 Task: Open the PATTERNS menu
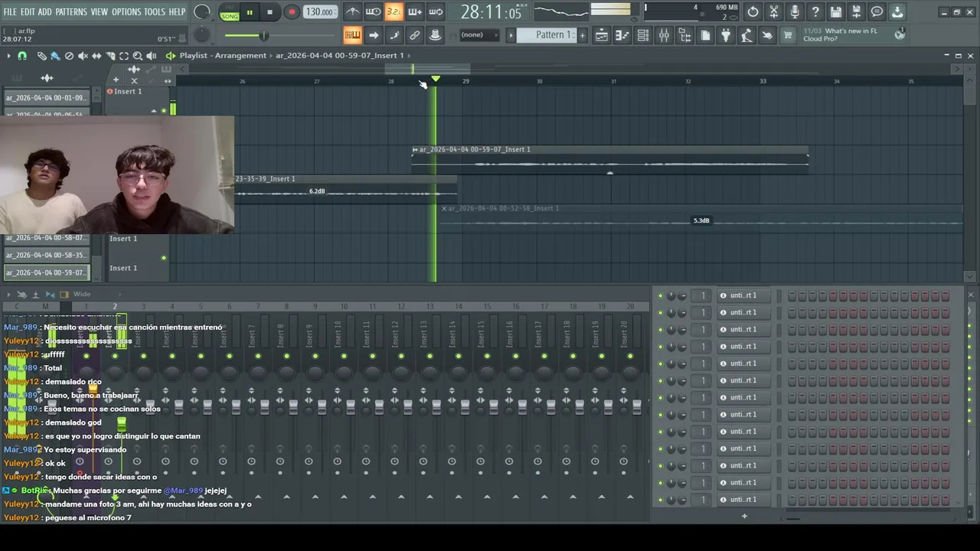tap(71, 12)
